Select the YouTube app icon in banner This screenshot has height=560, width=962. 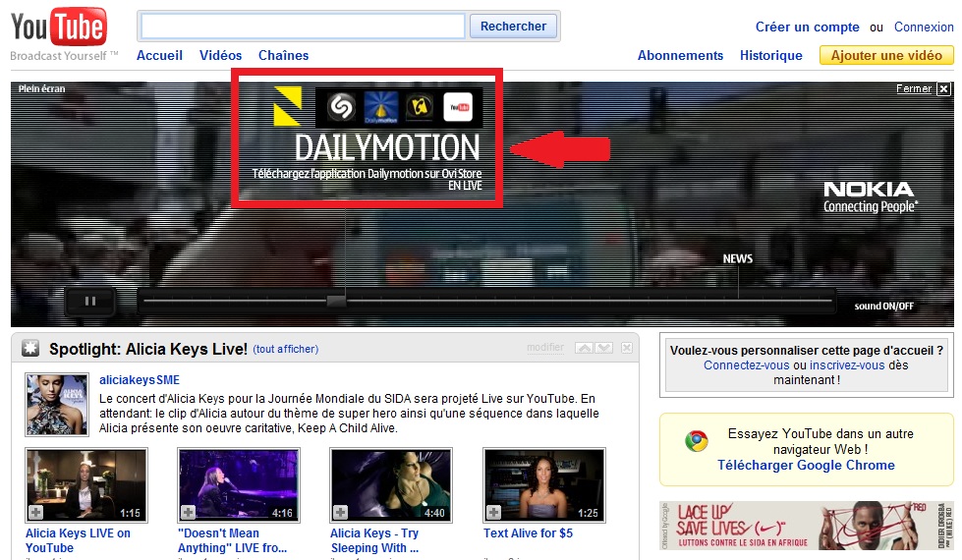click(458, 107)
